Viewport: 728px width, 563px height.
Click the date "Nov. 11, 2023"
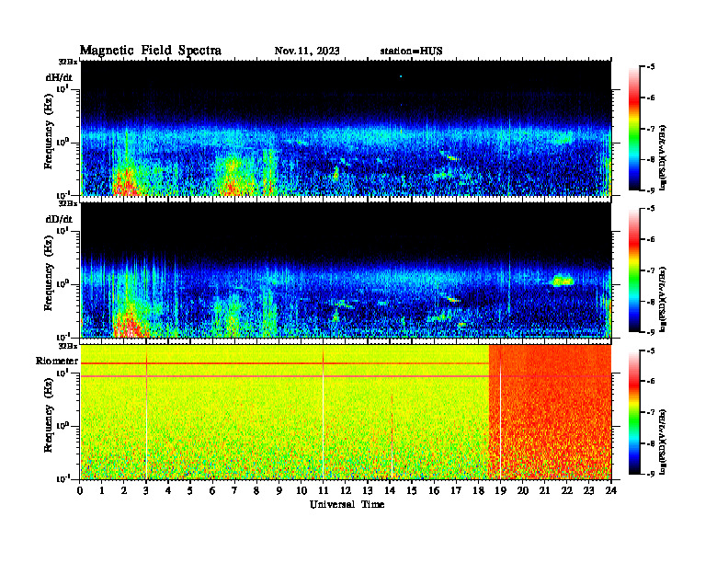point(307,51)
